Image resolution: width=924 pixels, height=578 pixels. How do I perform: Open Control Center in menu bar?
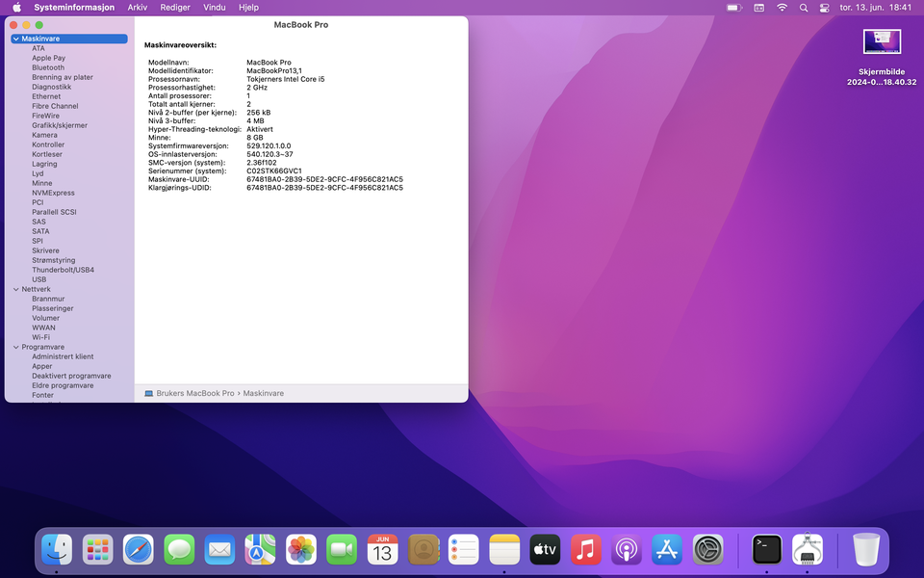(824, 8)
